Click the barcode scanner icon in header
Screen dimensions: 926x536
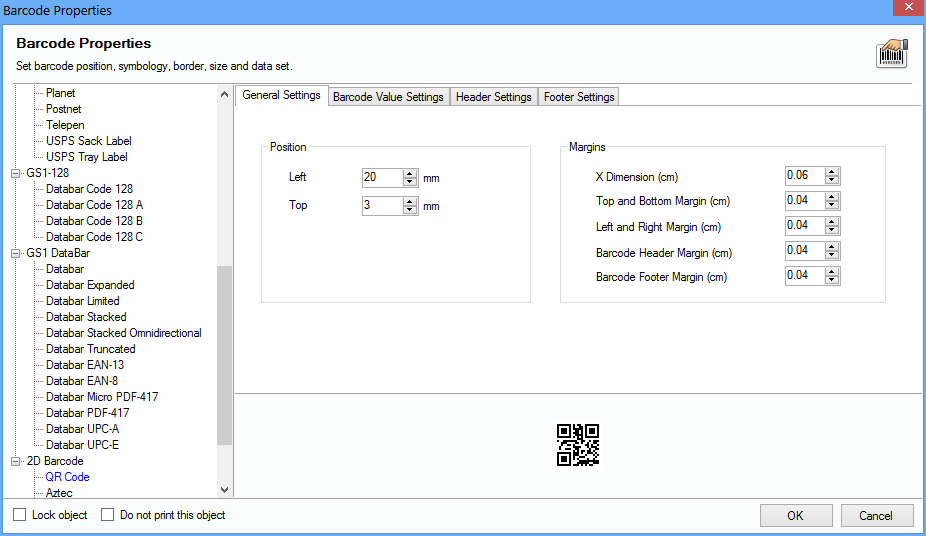pos(891,54)
